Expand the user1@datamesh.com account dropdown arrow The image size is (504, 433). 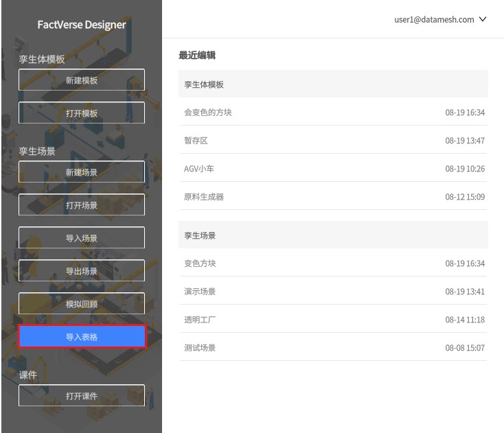[x=483, y=19]
